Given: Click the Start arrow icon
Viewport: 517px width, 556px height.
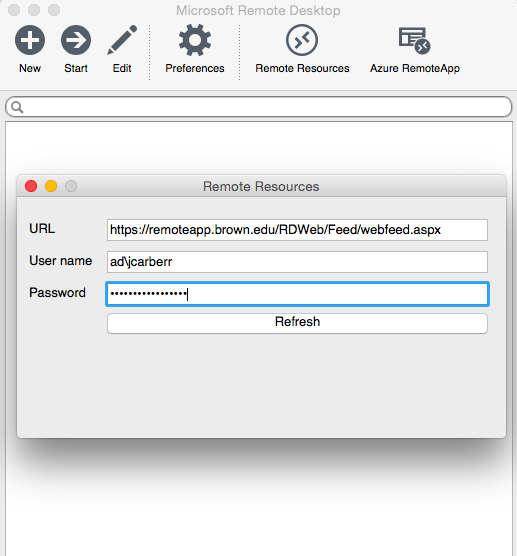Looking at the screenshot, I should [76, 40].
